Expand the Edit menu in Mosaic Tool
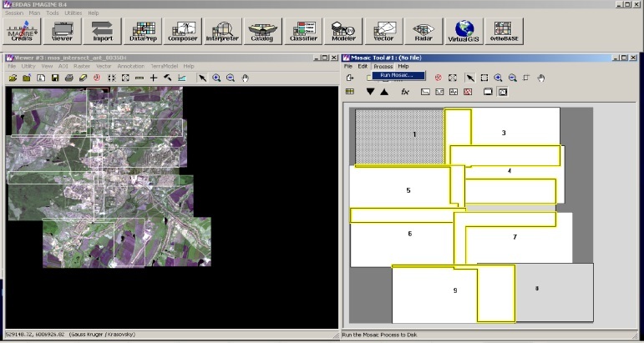644x343 pixels. [363, 66]
